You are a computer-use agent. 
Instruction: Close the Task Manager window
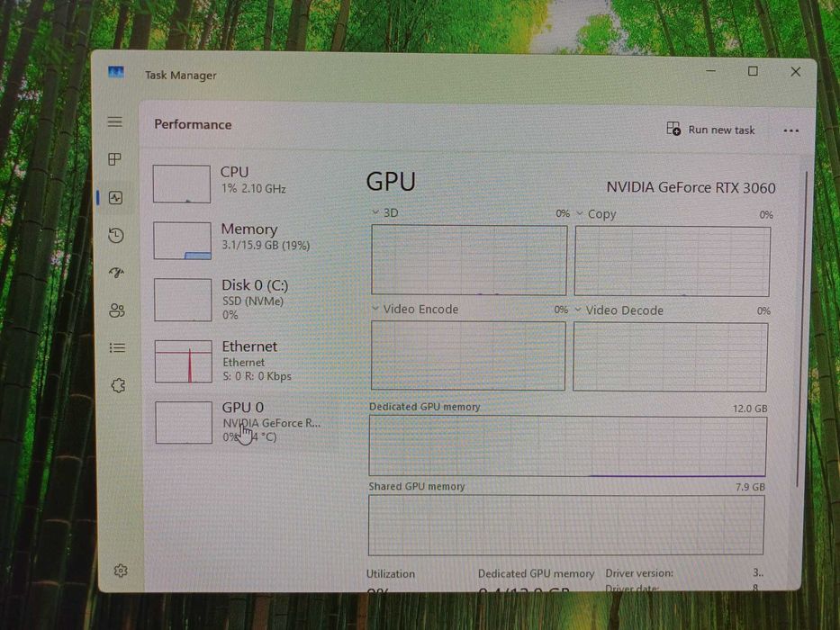(x=796, y=72)
